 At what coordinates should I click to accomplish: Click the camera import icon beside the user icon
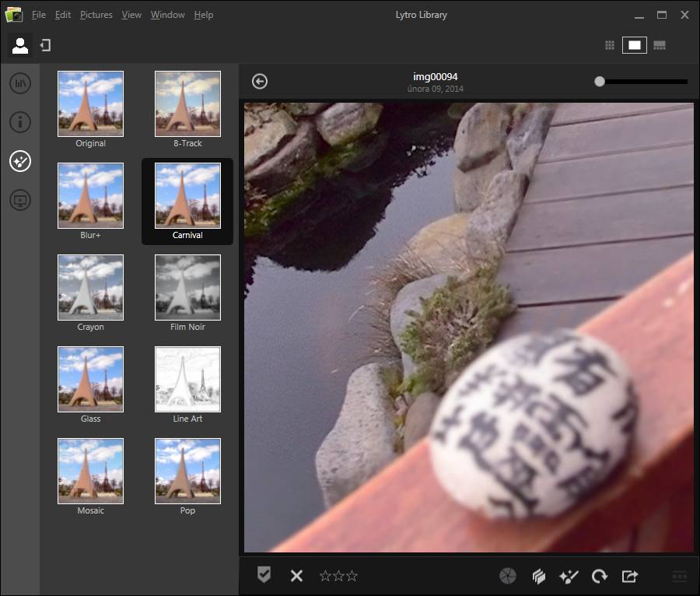[45, 46]
